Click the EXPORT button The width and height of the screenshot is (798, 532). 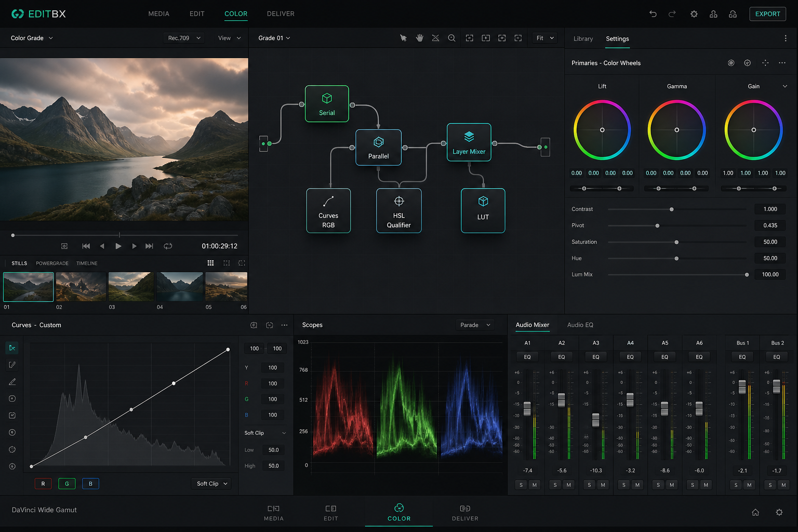click(x=767, y=14)
